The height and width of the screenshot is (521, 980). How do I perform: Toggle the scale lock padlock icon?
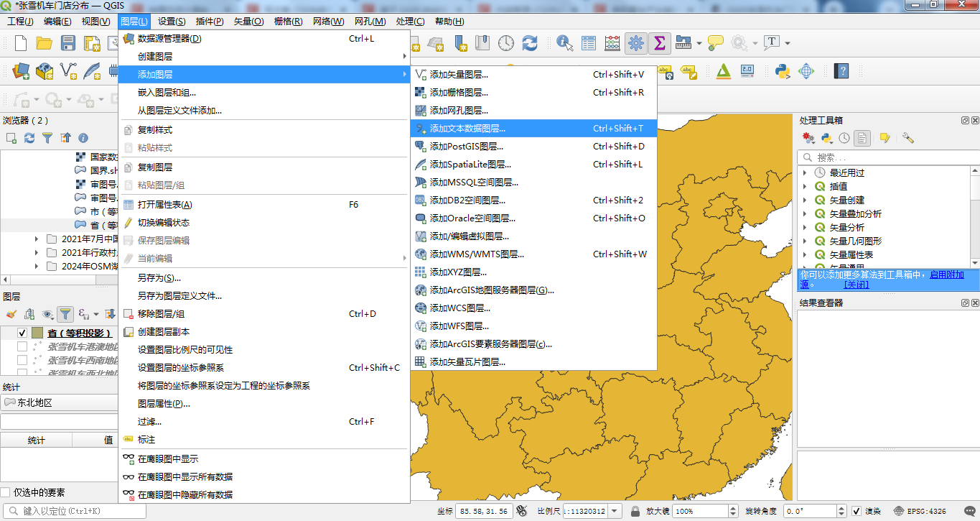pyautogui.click(x=635, y=512)
